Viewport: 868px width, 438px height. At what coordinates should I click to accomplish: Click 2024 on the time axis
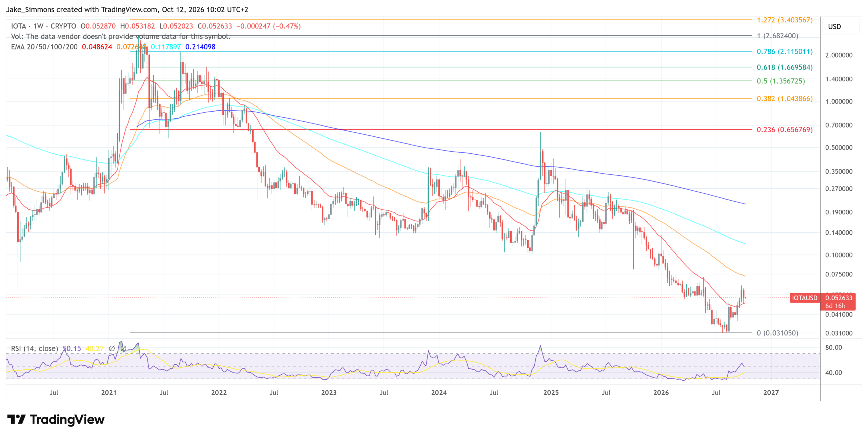[x=439, y=393]
